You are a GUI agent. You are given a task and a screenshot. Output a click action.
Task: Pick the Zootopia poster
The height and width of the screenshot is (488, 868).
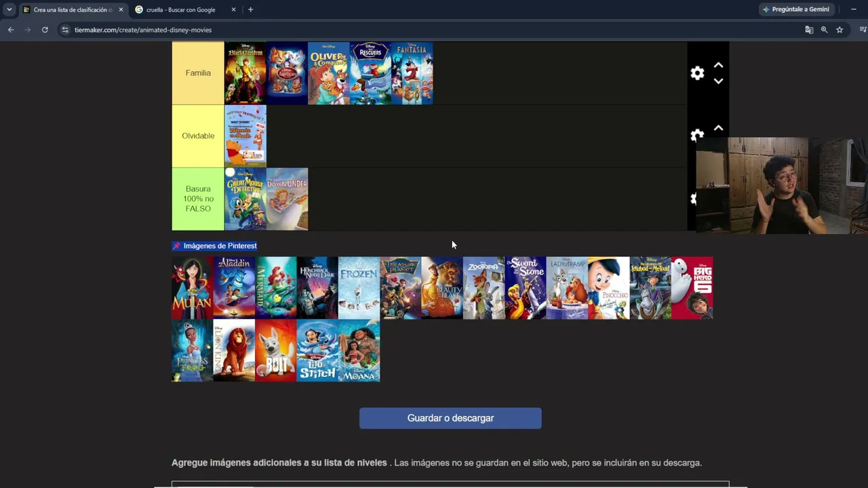[x=484, y=287]
